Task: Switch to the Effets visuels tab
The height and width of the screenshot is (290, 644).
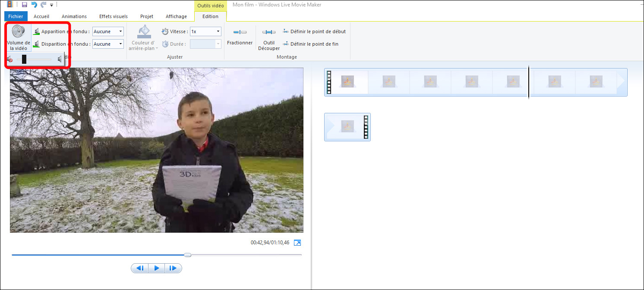Action: [x=113, y=16]
